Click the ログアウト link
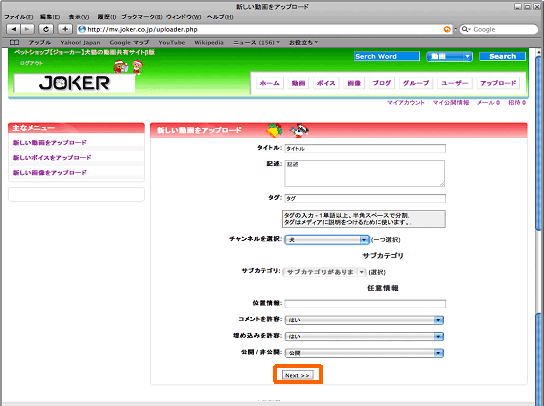The image size is (544, 406). click(x=31, y=63)
